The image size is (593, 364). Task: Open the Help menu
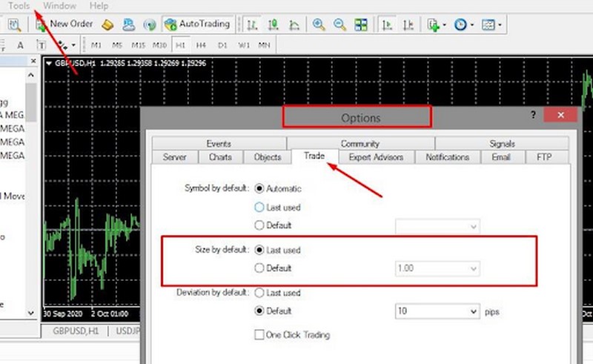pos(99,6)
